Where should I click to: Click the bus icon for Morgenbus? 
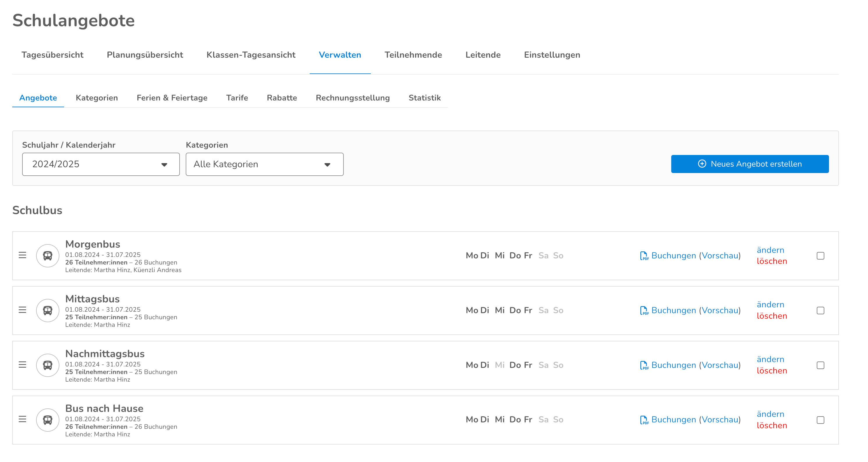pyautogui.click(x=47, y=256)
